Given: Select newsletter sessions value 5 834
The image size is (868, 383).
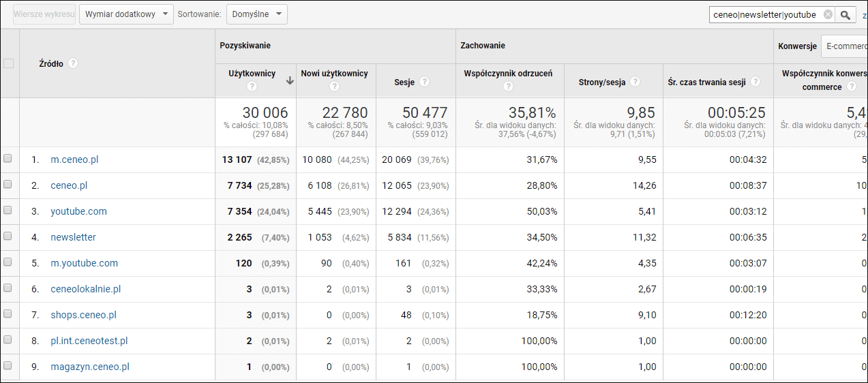Looking at the screenshot, I should 400,237.
